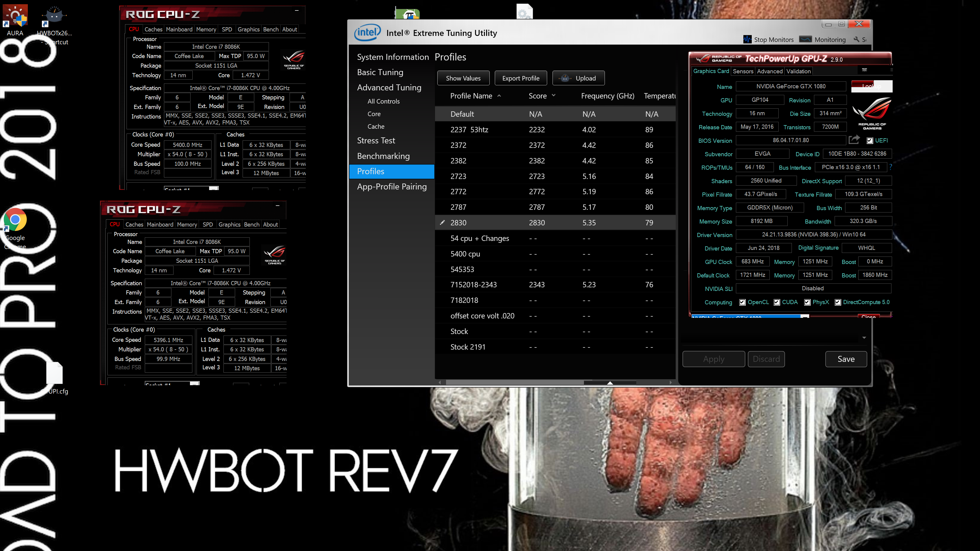Click the ROG logo in top CPU-Z window
The height and width of the screenshot is (551, 980).
[294, 60]
